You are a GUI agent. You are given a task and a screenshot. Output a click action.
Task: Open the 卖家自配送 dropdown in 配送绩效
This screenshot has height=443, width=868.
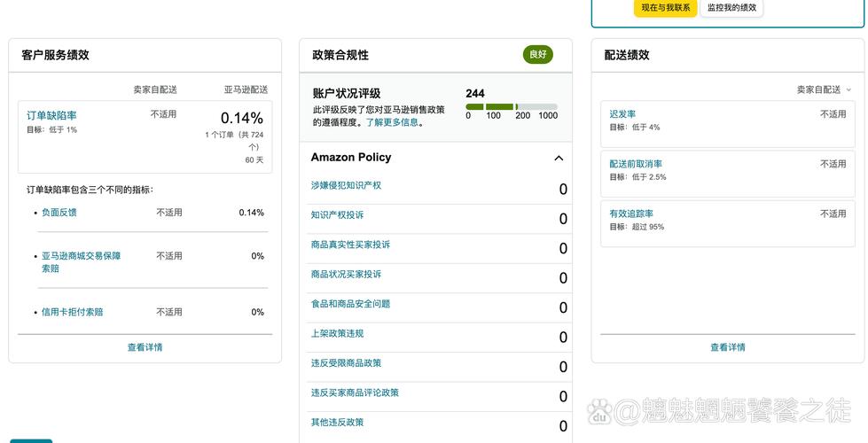tap(824, 89)
